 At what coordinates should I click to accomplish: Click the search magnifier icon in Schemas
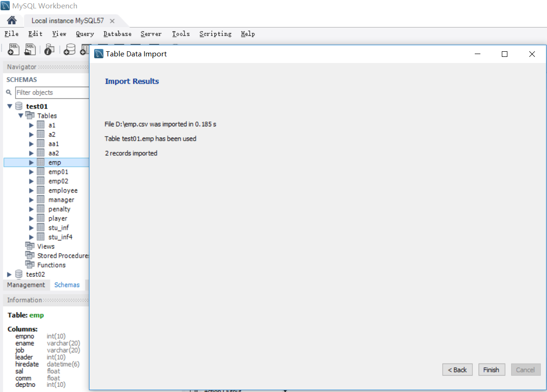9,92
